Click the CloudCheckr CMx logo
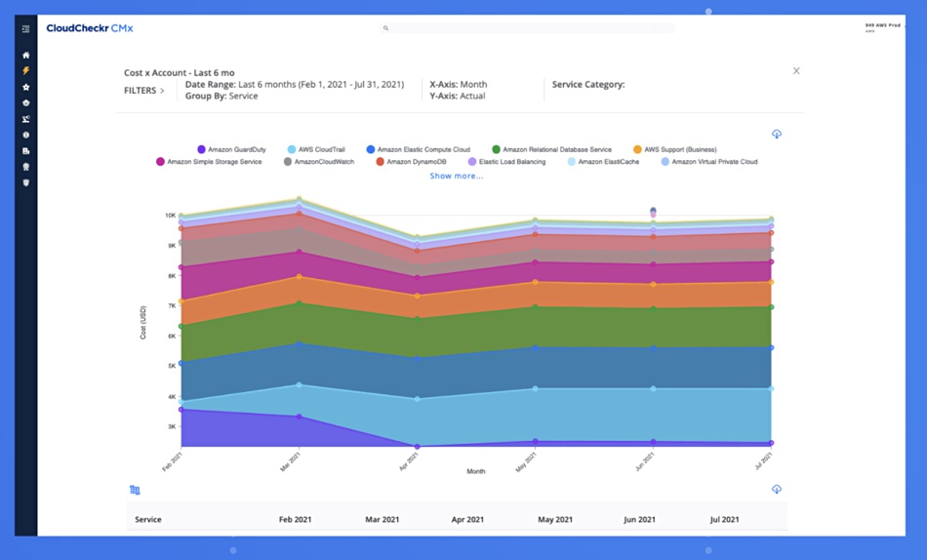927x560 pixels. pos(90,28)
